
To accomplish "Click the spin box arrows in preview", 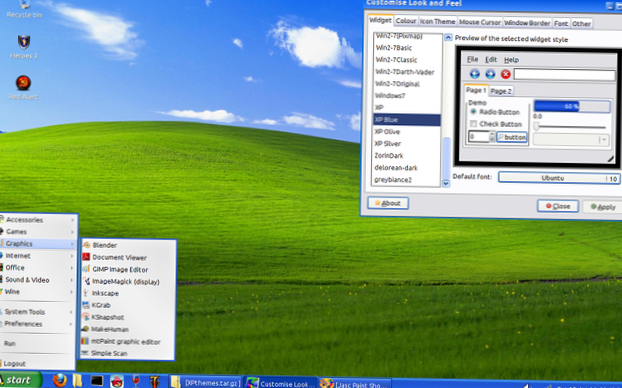I will 492,137.
